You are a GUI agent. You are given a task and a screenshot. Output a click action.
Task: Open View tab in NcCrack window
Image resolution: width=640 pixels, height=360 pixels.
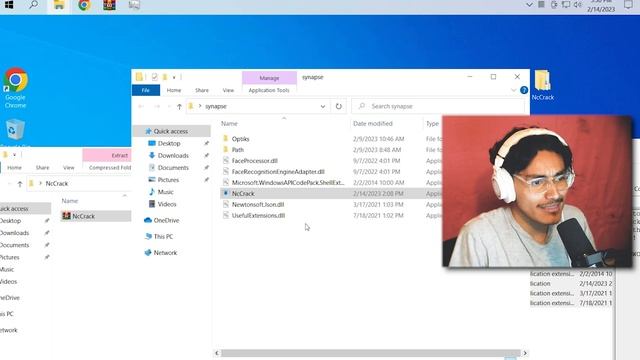[x=69, y=168]
